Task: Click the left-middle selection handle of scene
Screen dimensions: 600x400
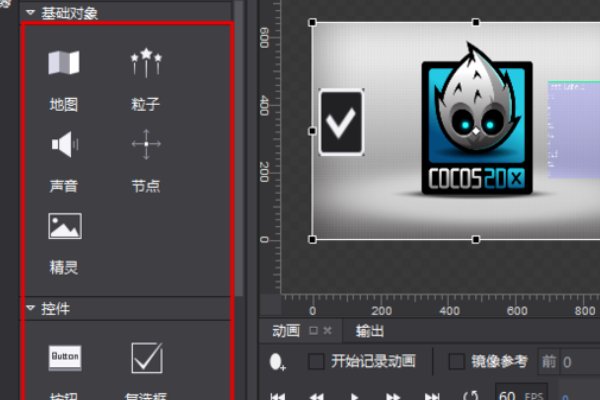Action: [312, 131]
